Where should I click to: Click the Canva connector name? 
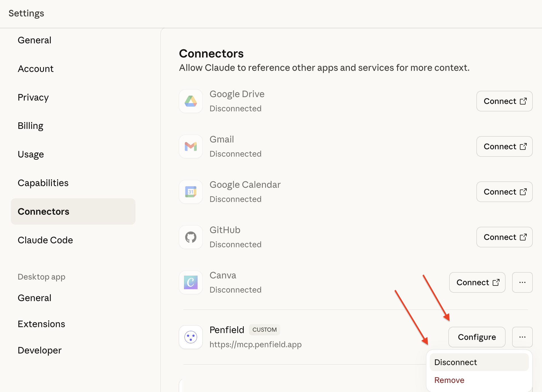[x=223, y=275]
